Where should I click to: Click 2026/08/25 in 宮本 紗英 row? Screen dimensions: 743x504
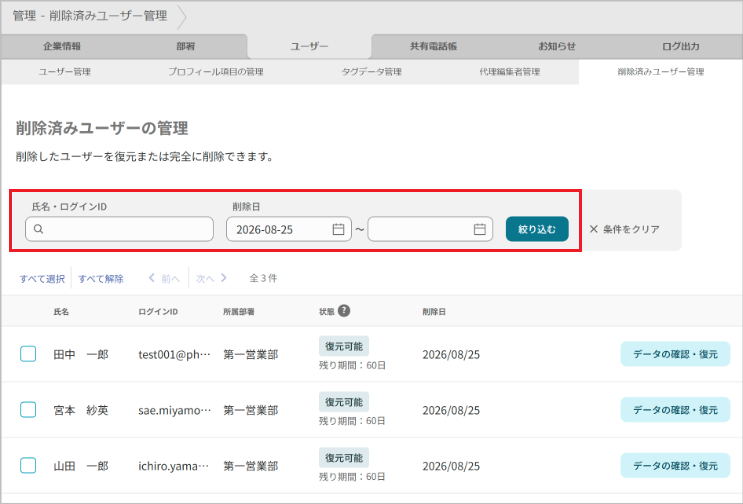click(451, 410)
